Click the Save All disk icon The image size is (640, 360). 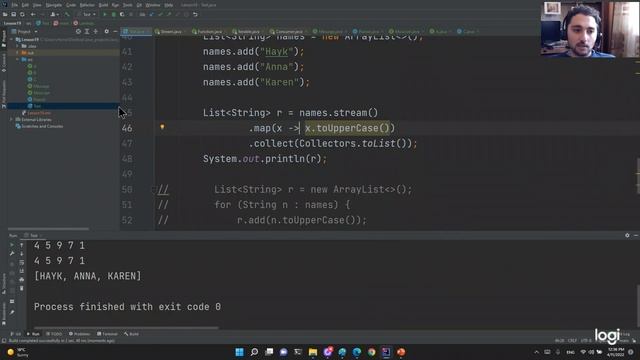[x=13, y=14]
